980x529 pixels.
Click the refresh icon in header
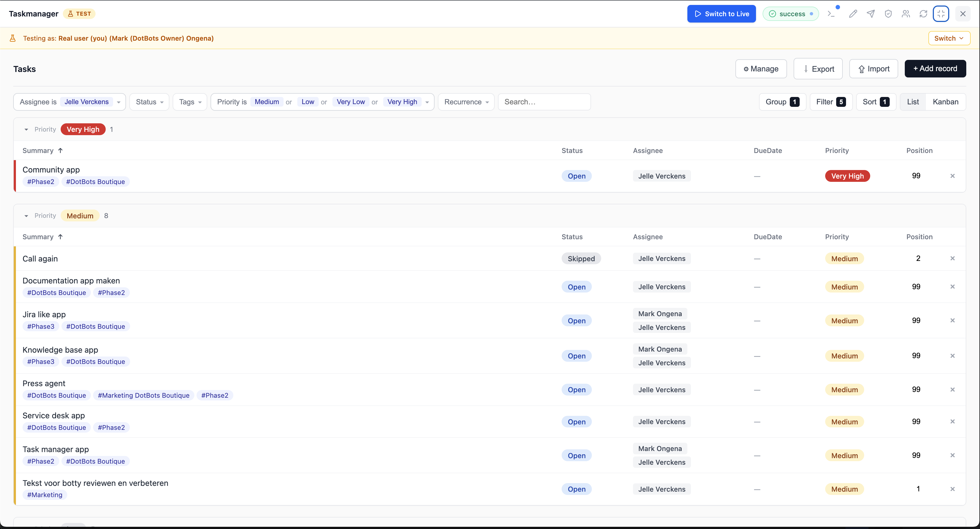(923, 14)
